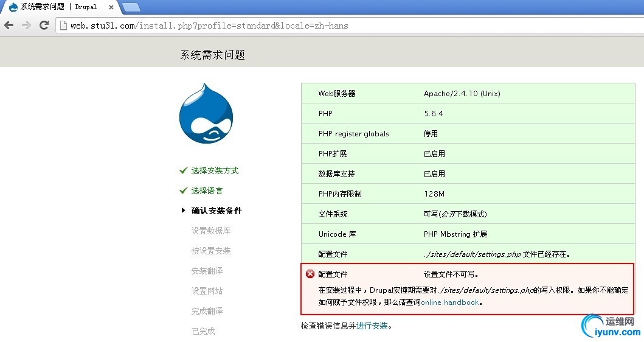Click the PHP Mbstring 扩展 value
Screen dimensions: 644x342
(x=455, y=234)
